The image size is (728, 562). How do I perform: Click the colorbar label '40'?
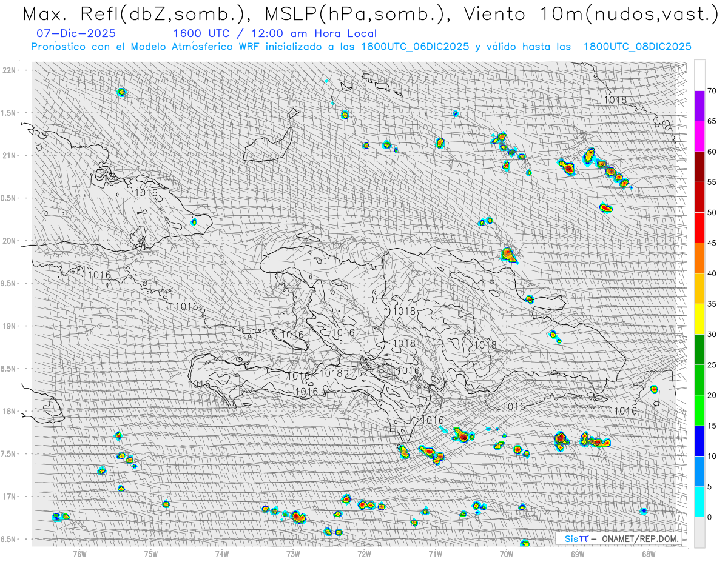[x=712, y=273]
